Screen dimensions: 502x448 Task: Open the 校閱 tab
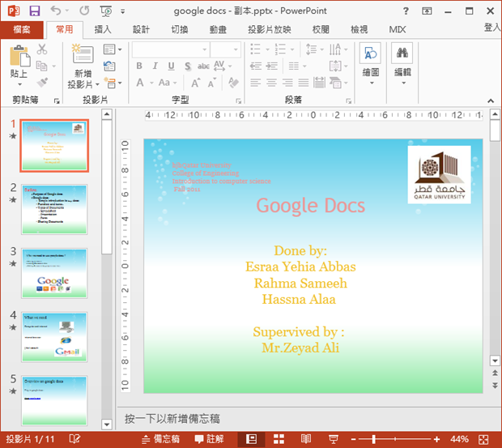coord(321,30)
